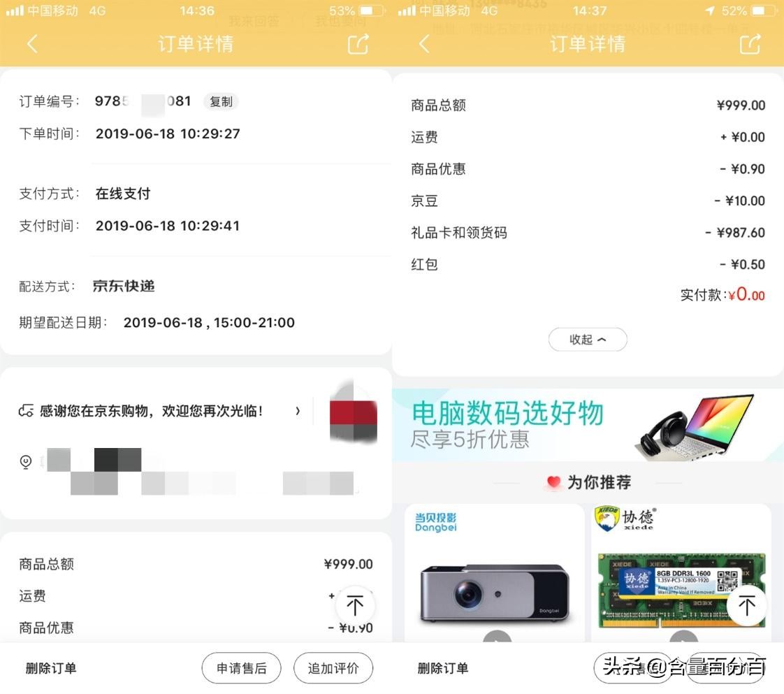Tap the back arrow on the right order page
Screen dimensions: 784x694
tap(425, 44)
